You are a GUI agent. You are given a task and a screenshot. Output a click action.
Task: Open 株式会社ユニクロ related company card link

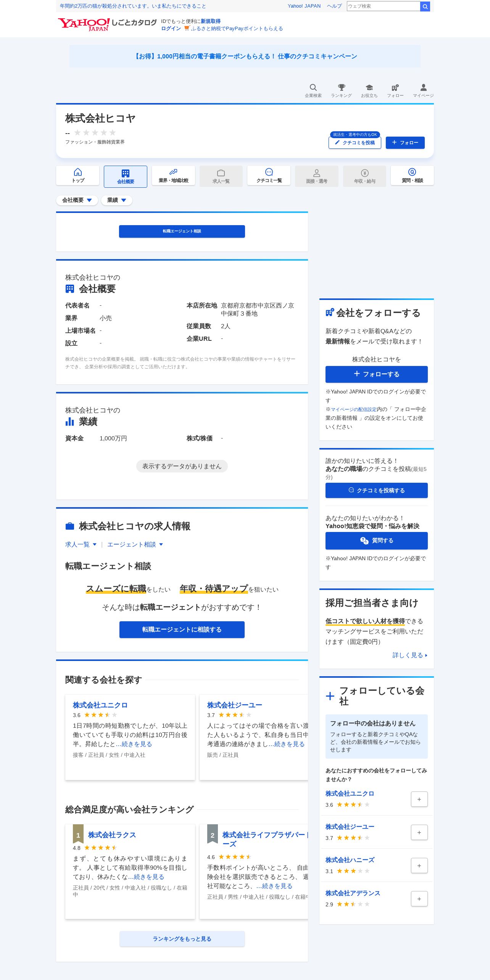tap(100, 705)
